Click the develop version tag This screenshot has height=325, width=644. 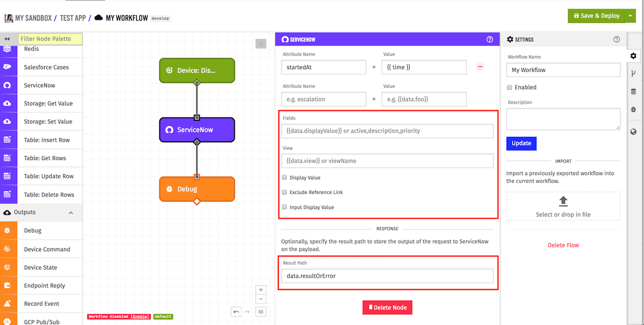click(160, 18)
